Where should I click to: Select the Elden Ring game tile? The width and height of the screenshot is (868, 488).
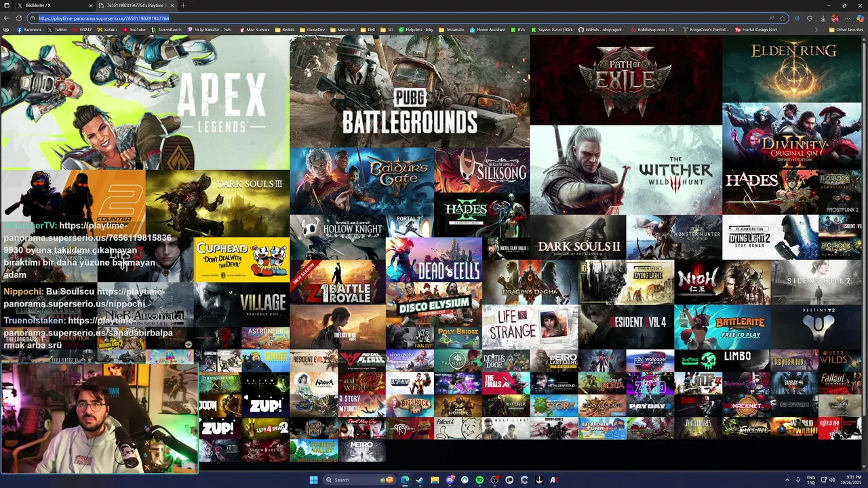coord(792,69)
